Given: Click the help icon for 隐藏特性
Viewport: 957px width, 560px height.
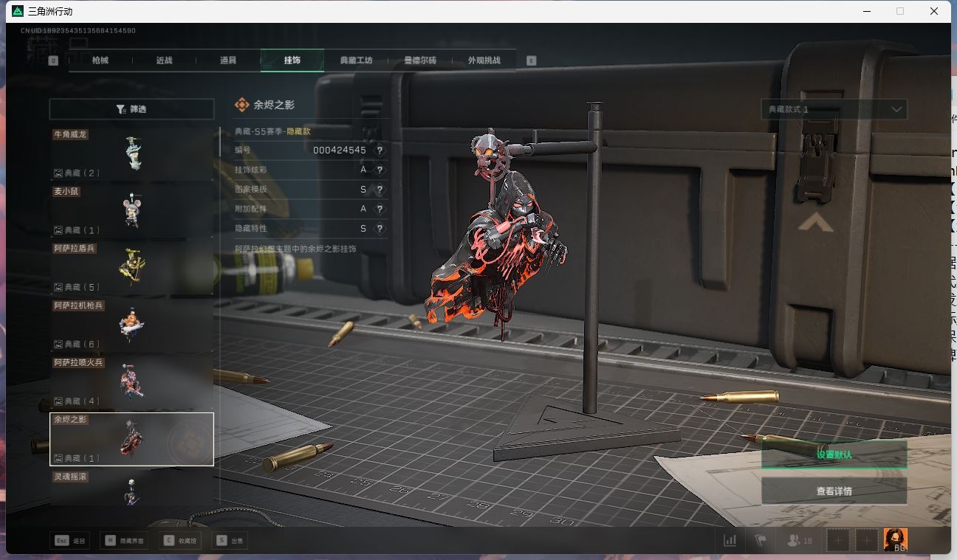Looking at the screenshot, I should (x=380, y=229).
